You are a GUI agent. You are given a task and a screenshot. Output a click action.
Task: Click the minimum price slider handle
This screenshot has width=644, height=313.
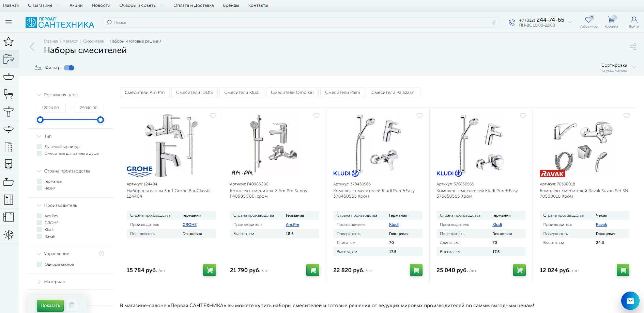tap(40, 120)
